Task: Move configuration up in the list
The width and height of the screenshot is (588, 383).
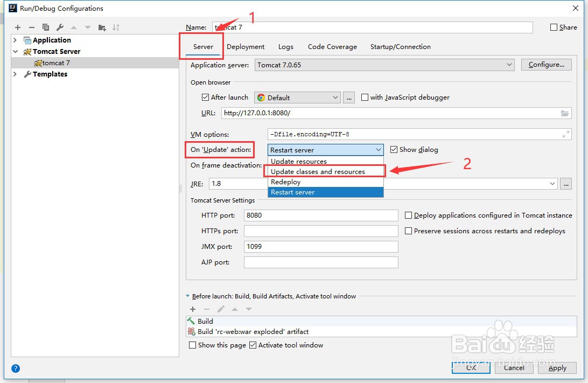Action: click(x=74, y=27)
